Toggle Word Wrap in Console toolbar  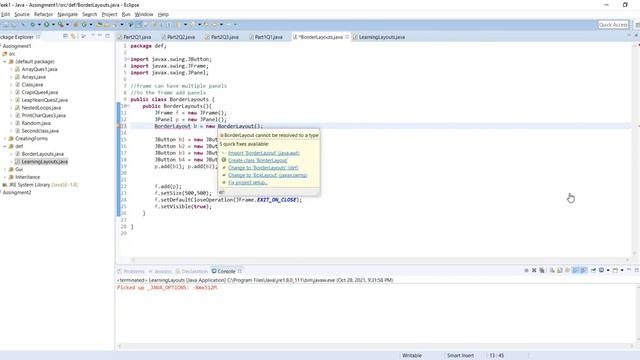pyautogui.click(x=567, y=271)
